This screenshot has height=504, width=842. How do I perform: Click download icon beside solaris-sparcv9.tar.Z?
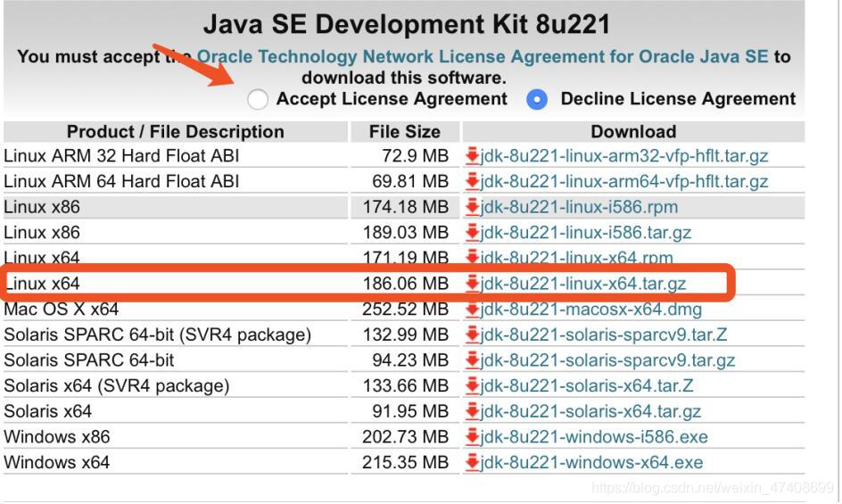472,335
